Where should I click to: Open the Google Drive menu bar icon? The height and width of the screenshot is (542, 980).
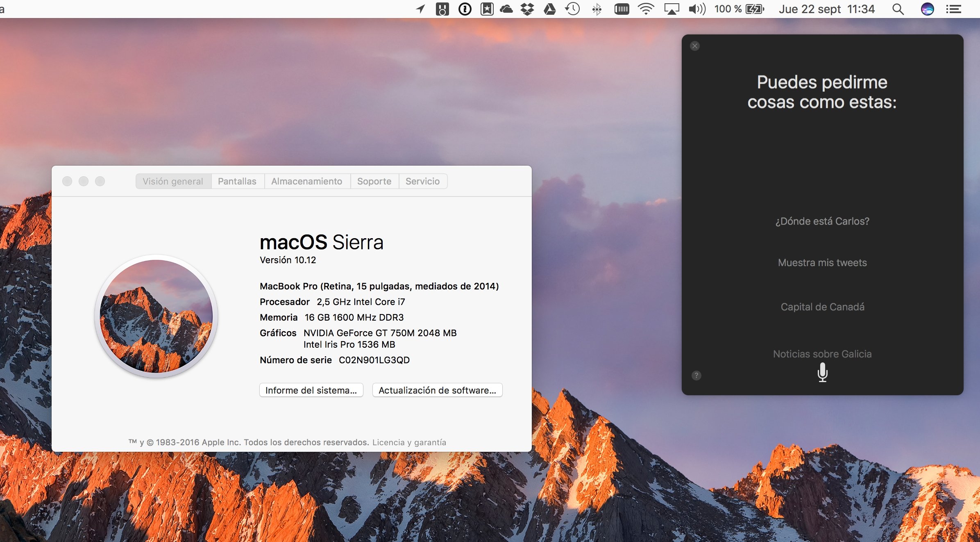tap(550, 9)
